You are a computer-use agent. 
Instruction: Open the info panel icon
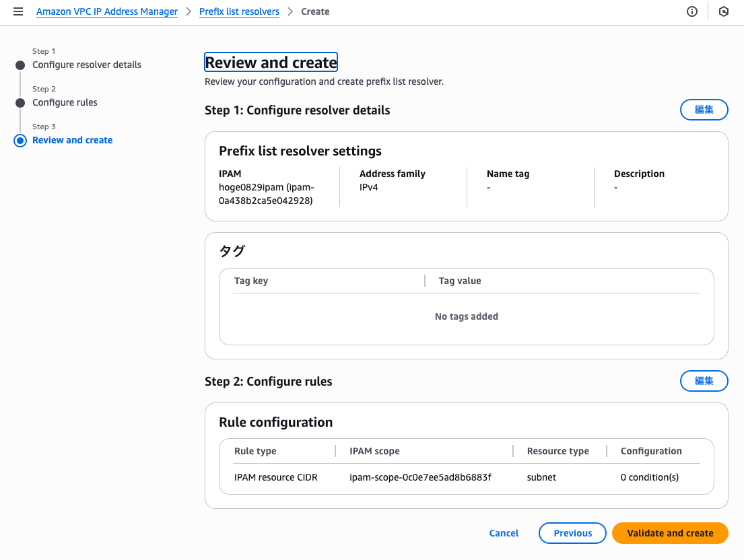pos(692,11)
